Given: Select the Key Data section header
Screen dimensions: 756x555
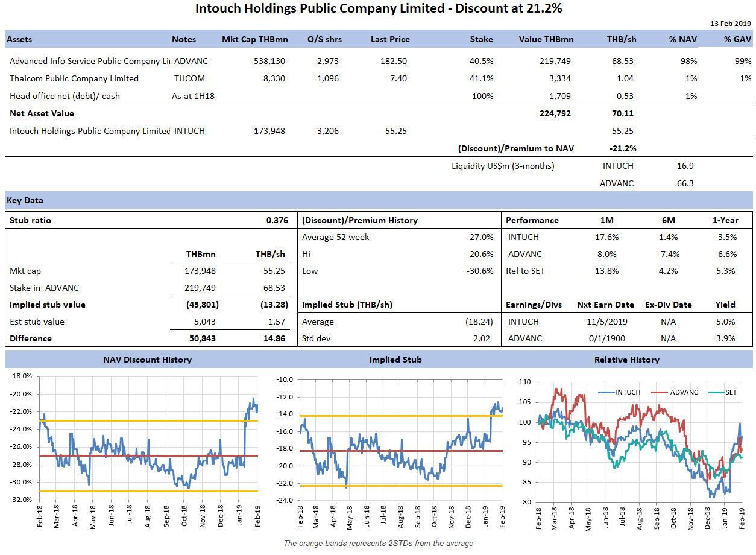Looking at the screenshot, I should pos(25,200).
